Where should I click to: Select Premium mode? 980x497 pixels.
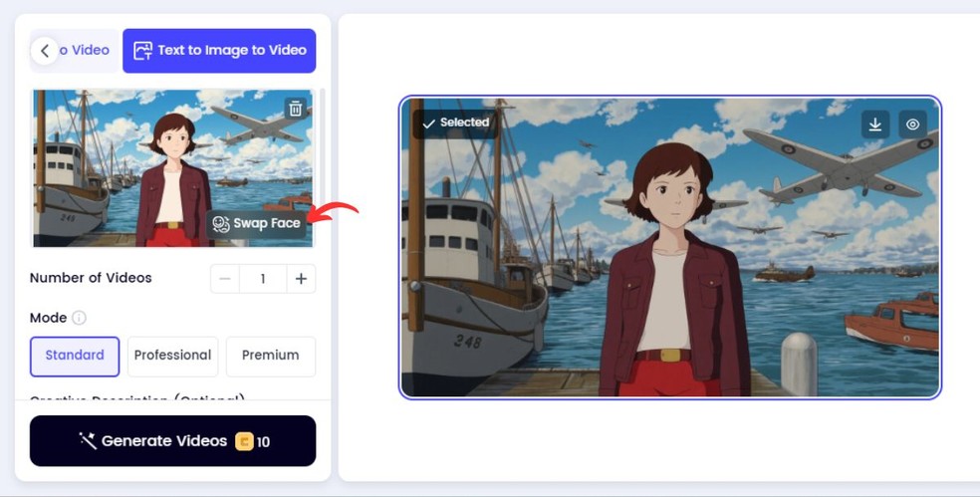(271, 357)
